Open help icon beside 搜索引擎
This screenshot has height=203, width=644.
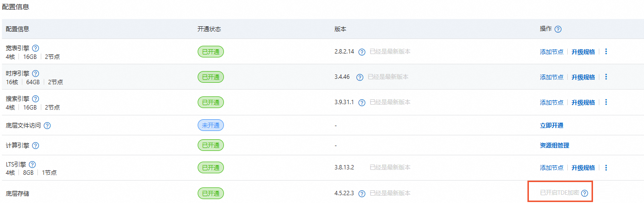[x=35, y=99]
